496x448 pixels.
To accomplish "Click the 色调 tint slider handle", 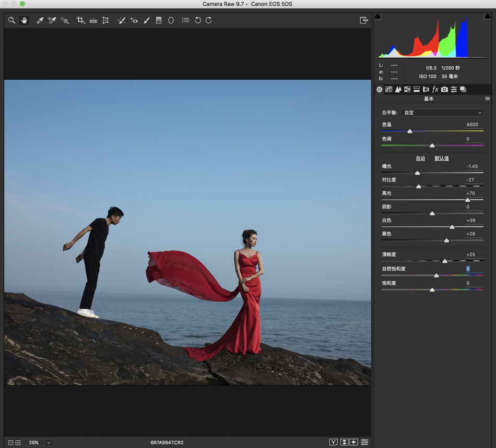I will (x=432, y=146).
